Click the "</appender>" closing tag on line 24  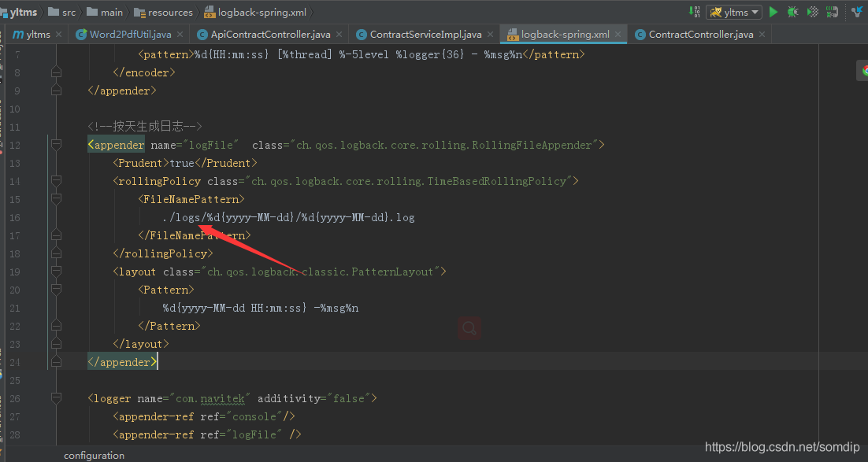(122, 362)
